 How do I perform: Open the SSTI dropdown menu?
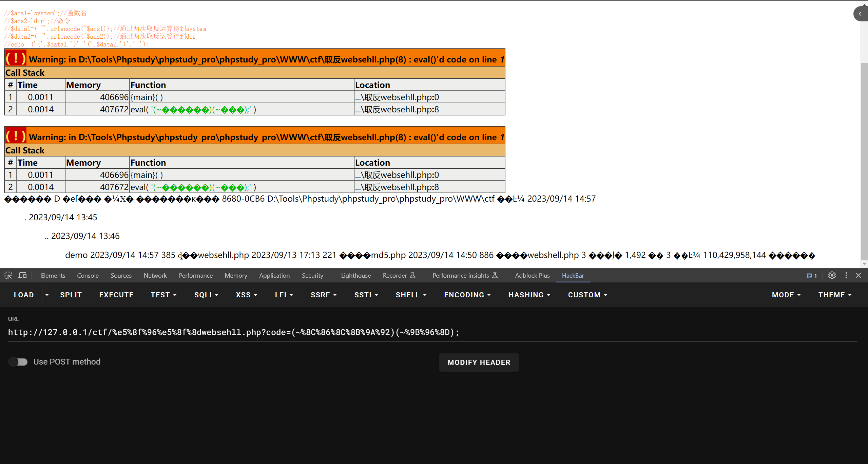click(366, 295)
